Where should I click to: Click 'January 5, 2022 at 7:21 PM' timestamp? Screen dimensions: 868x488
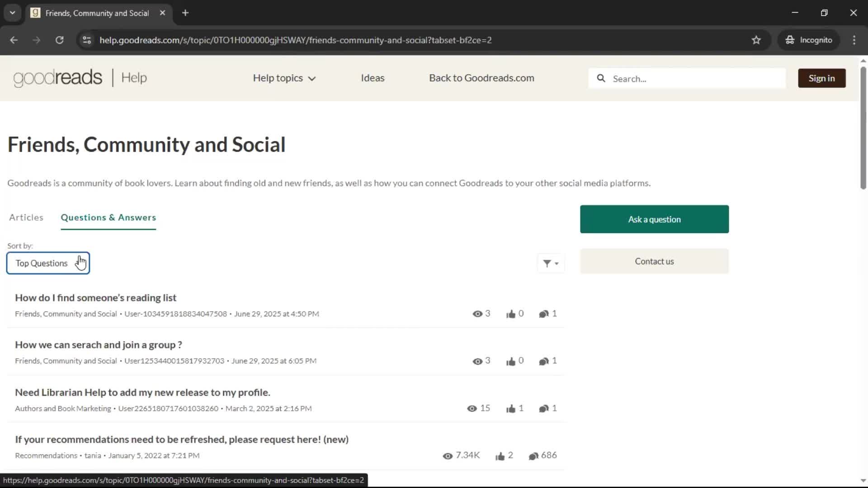pos(154,456)
